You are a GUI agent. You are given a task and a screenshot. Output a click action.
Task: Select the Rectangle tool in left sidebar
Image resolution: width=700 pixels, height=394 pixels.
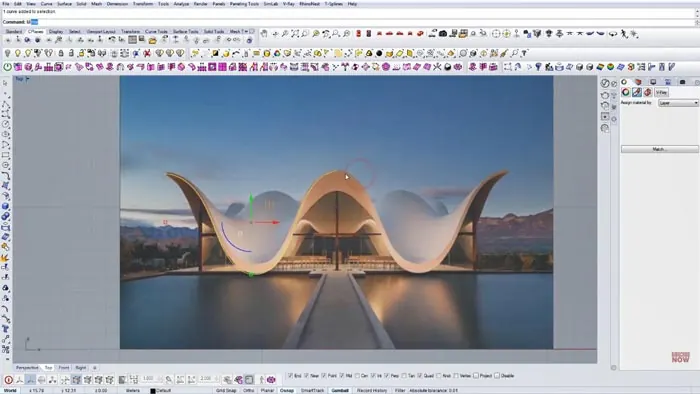pyautogui.click(x=5, y=155)
